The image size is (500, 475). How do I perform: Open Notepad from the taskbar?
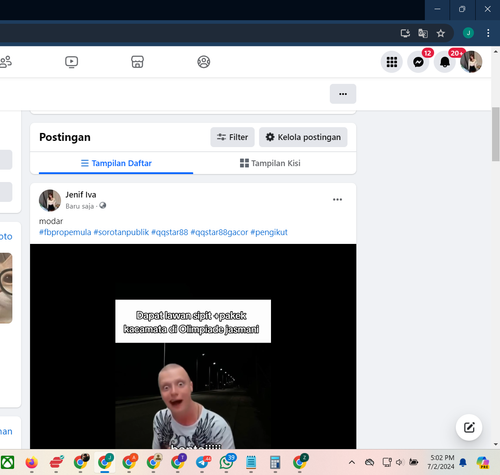click(251, 463)
